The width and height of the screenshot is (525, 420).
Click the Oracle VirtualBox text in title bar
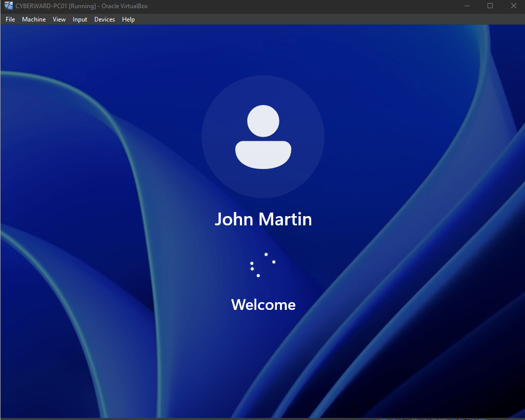[125, 6]
